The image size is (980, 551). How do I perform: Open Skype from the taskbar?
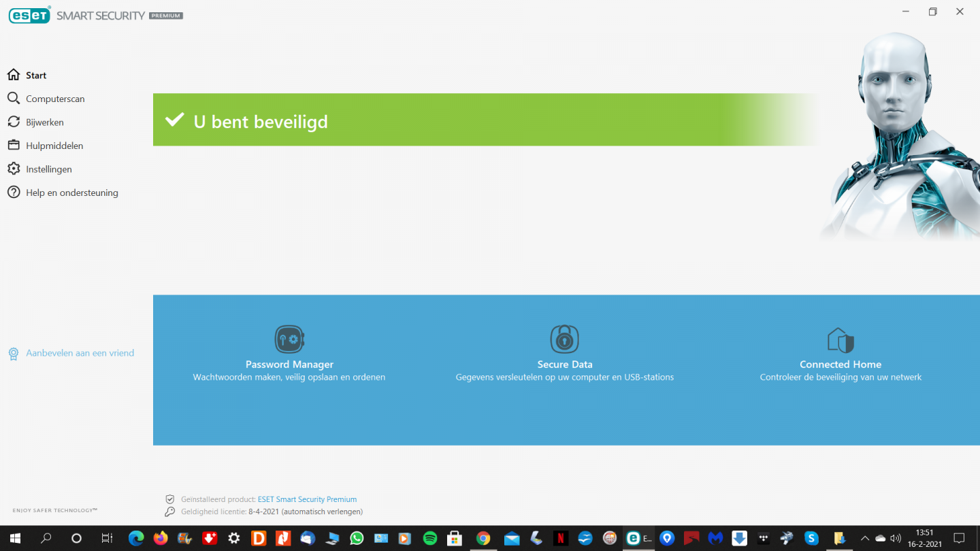pyautogui.click(x=811, y=538)
